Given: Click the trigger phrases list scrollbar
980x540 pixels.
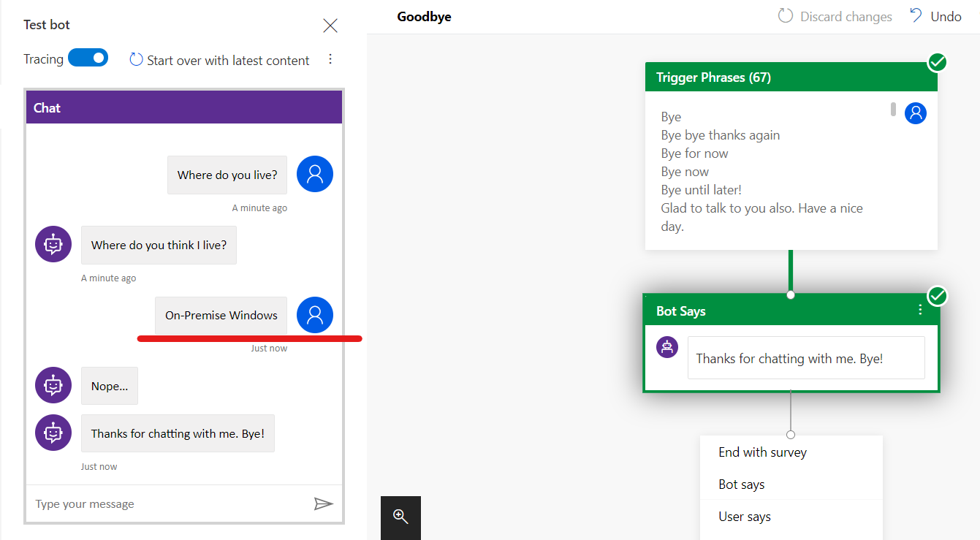Looking at the screenshot, I should [893, 110].
